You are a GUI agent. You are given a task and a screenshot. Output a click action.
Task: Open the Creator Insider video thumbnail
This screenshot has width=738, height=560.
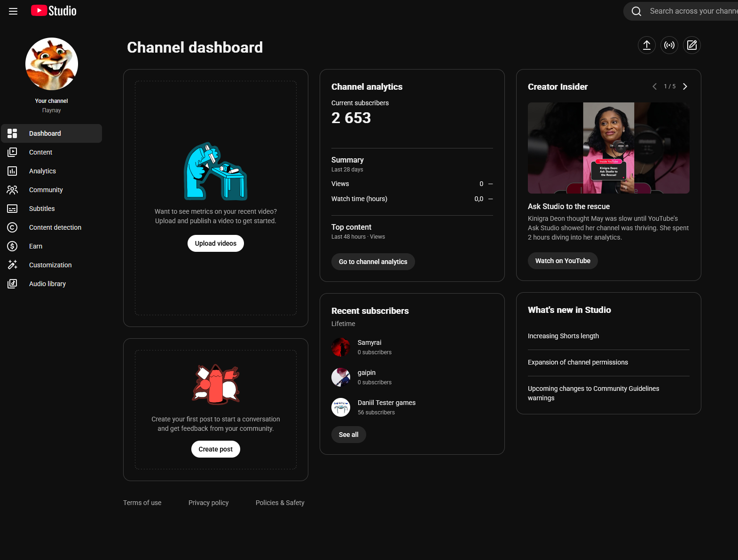click(609, 148)
